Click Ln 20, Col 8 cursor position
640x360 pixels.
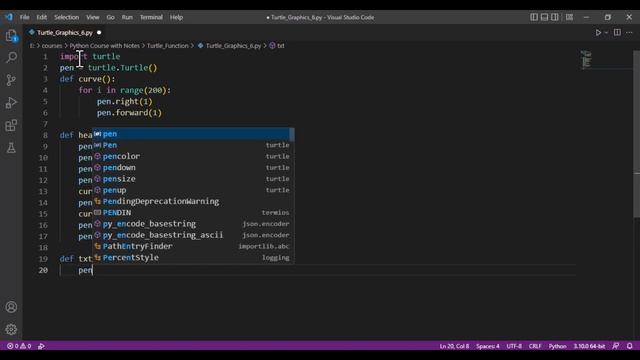click(454, 346)
